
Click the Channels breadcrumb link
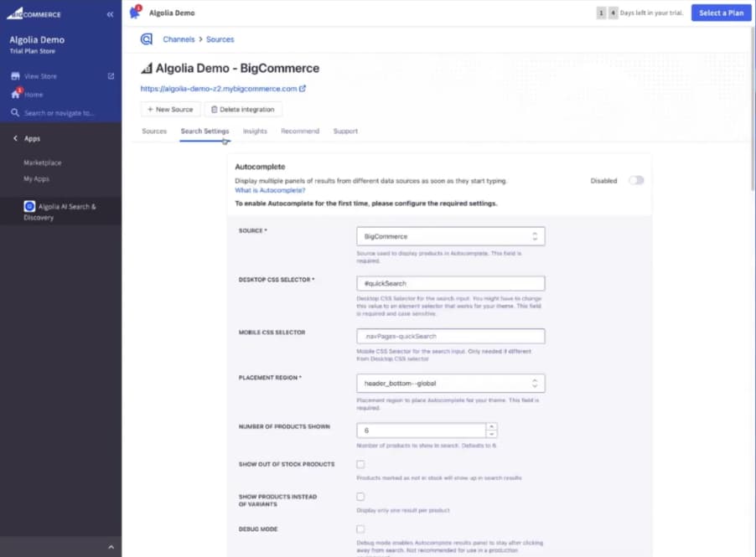pyautogui.click(x=179, y=39)
